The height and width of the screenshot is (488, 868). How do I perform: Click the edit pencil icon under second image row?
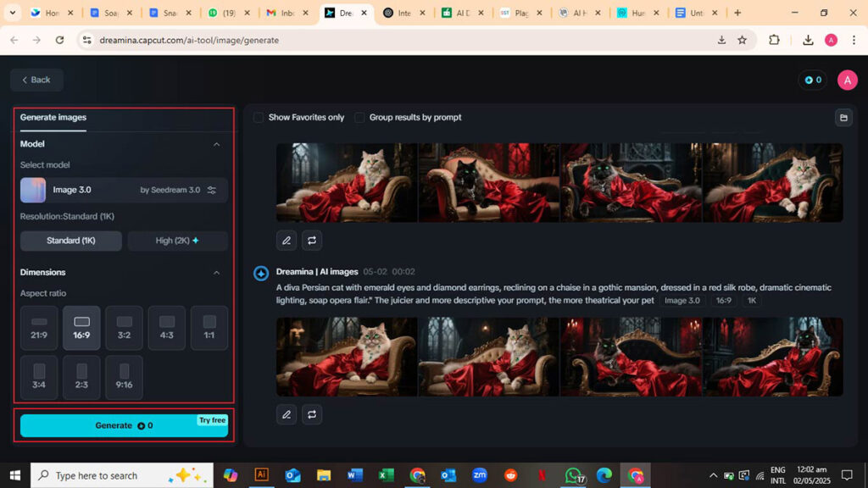tap(287, 414)
